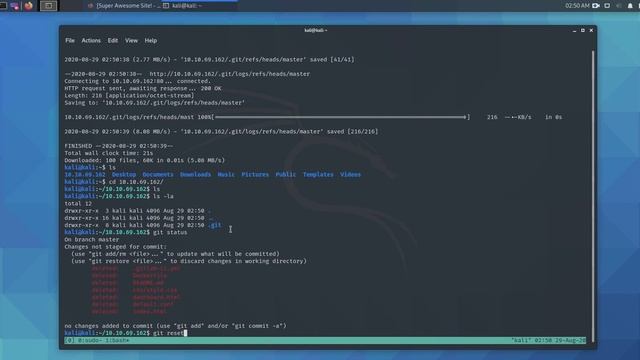This screenshot has width=640, height=360.
Task: Open the File menu in the terminal
Action: click(70, 40)
